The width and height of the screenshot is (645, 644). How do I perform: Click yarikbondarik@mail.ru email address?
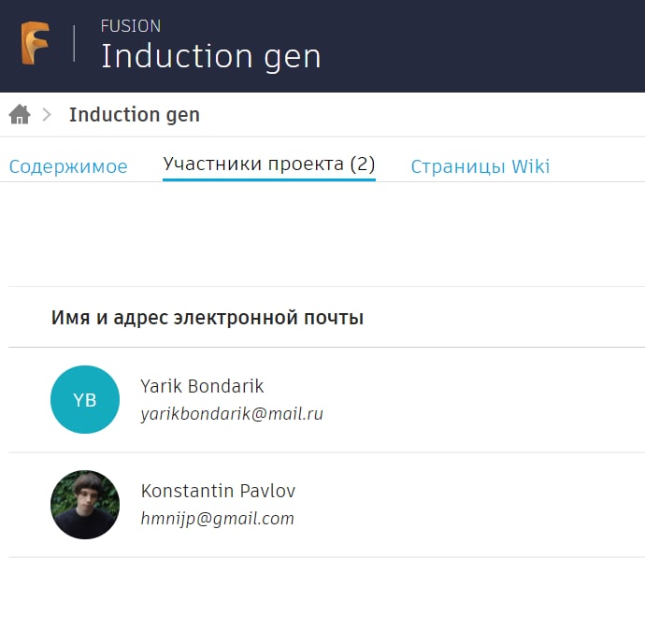232,414
